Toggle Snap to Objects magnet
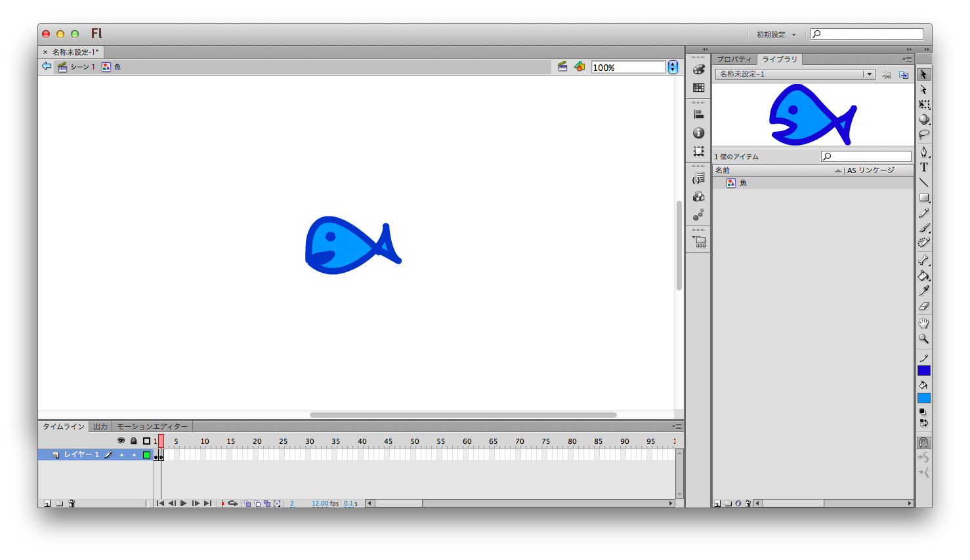Viewport: 970px width, 560px height. coord(923,443)
